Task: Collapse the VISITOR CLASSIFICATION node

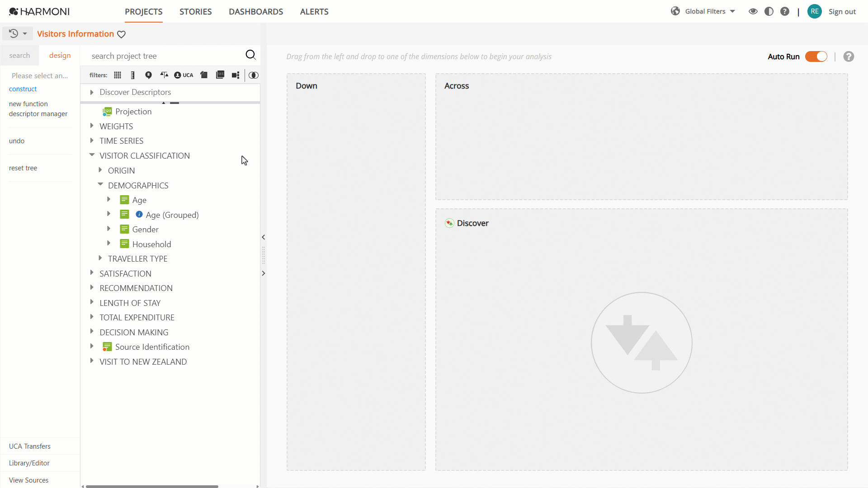Action: [92, 155]
